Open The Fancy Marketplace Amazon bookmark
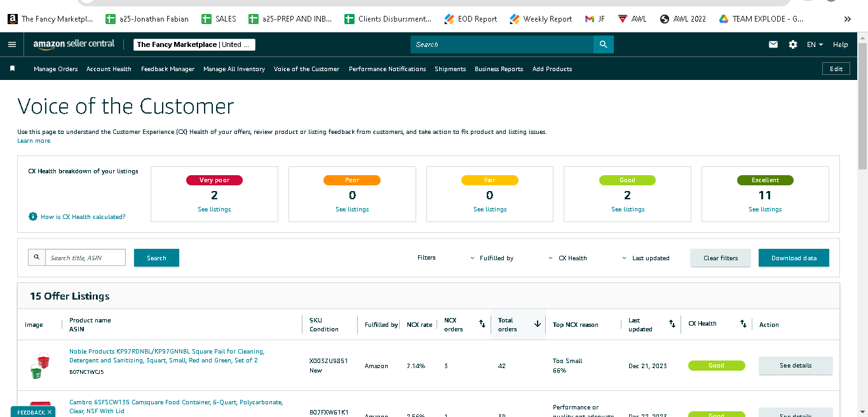 51,19
